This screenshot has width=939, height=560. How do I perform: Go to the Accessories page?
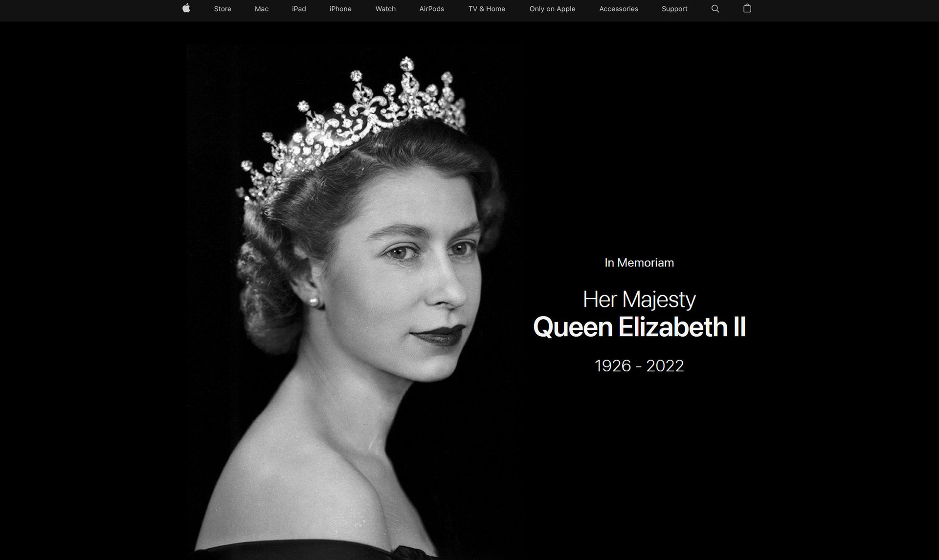pyautogui.click(x=619, y=9)
